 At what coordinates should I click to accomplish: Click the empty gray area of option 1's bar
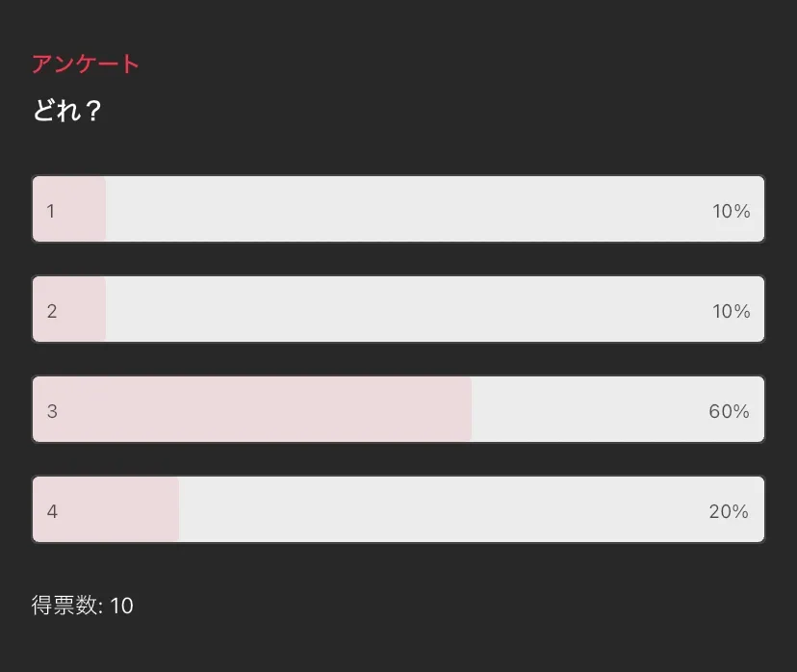coord(404,209)
